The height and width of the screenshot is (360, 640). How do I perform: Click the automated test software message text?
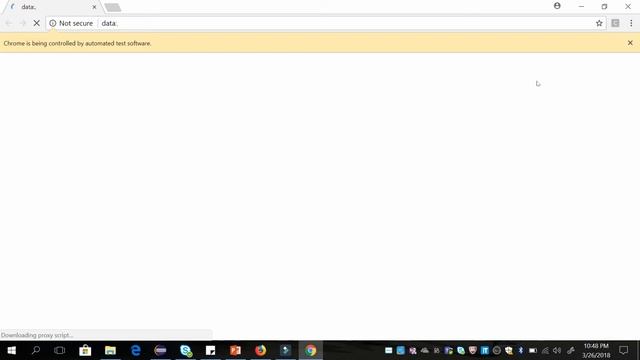coord(78,43)
